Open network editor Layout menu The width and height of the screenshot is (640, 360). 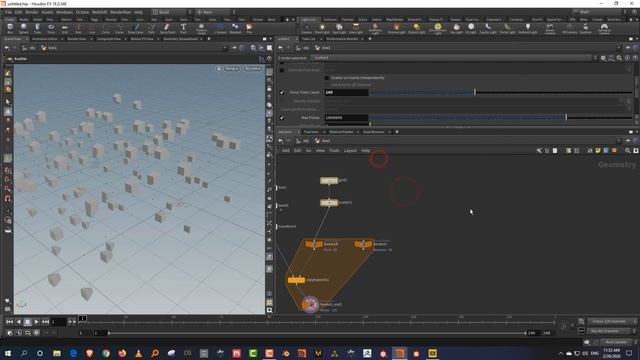pos(350,151)
